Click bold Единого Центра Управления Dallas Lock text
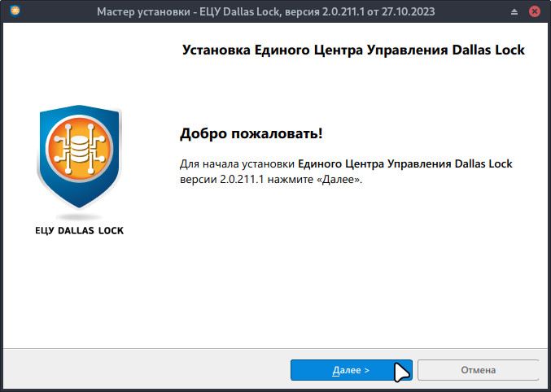The height and width of the screenshot is (392, 551). 405,163
